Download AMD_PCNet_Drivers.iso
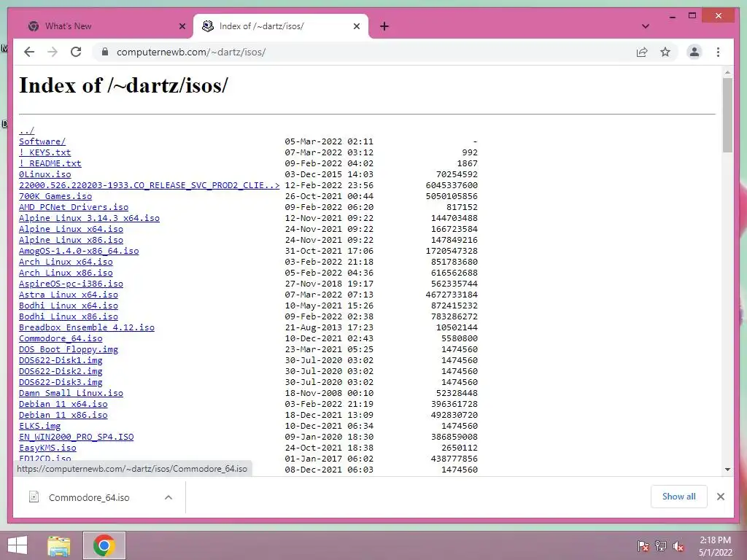 tap(74, 207)
